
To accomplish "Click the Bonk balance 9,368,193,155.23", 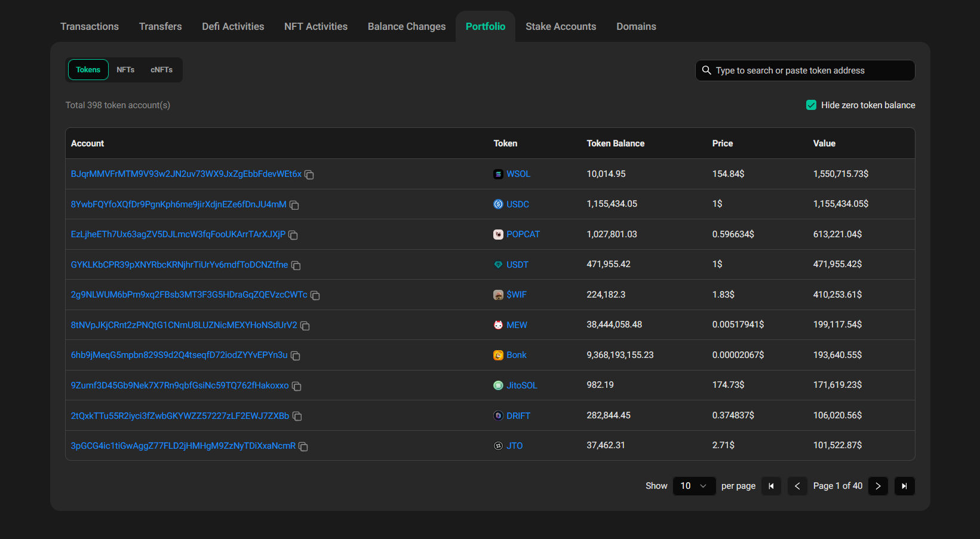I will pos(620,355).
